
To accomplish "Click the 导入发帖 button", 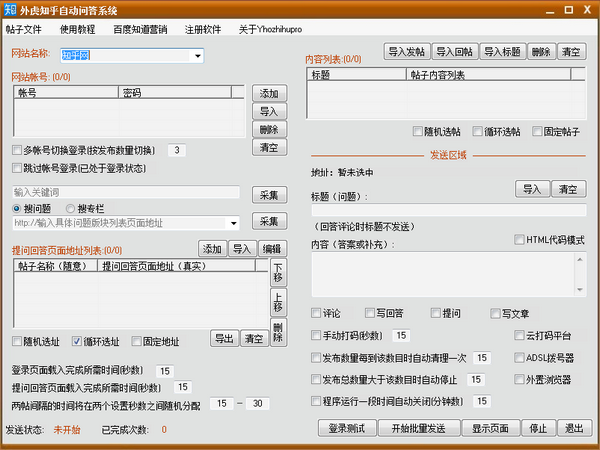I will click(405, 51).
